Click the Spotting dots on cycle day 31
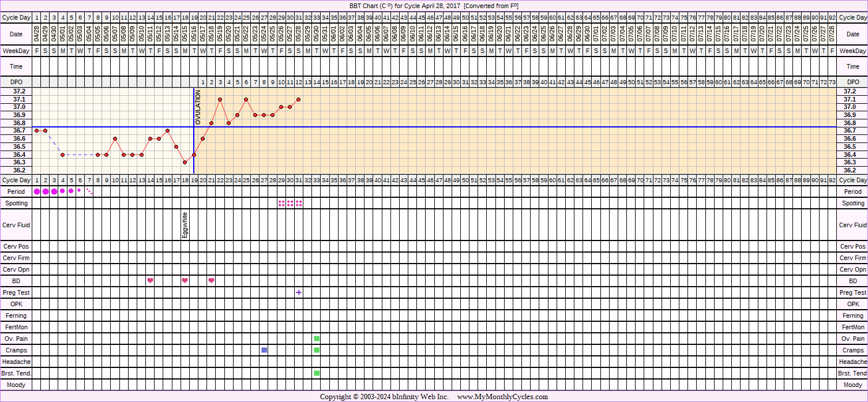The width and height of the screenshot is (868, 402). coord(299,203)
